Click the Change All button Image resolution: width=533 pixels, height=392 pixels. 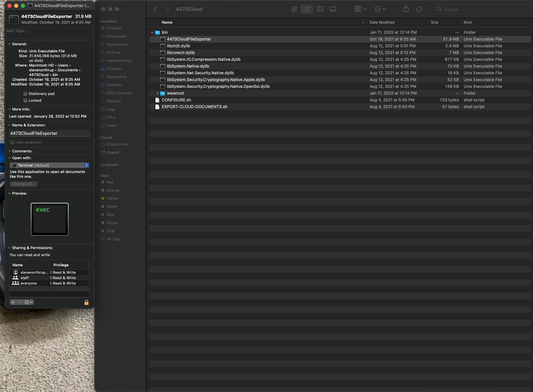pos(23,184)
